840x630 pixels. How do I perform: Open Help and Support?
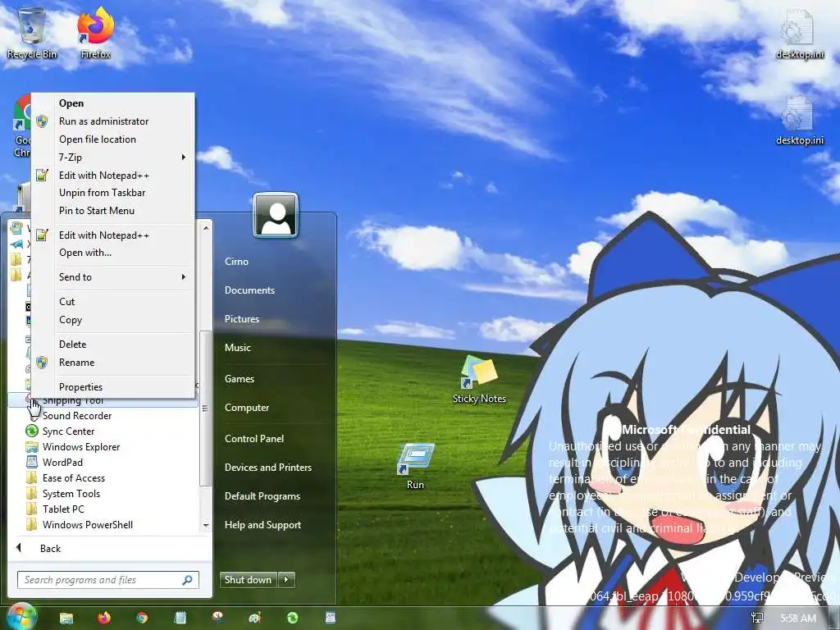[x=262, y=525]
